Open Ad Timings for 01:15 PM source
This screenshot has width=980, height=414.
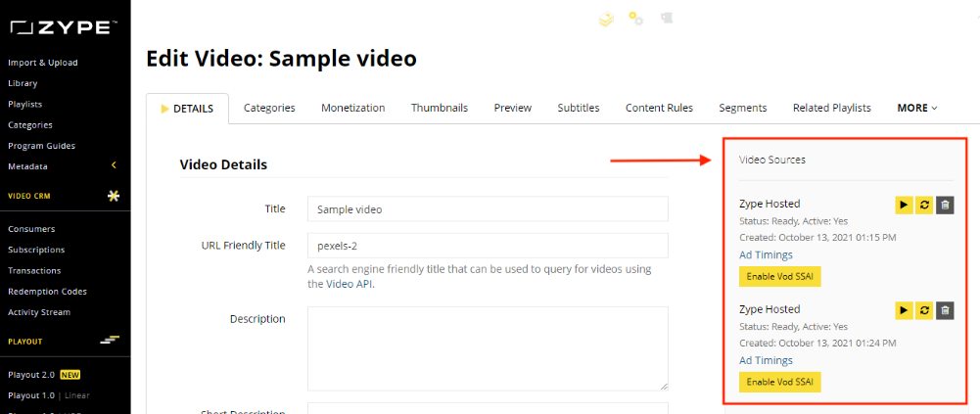click(x=766, y=254)
